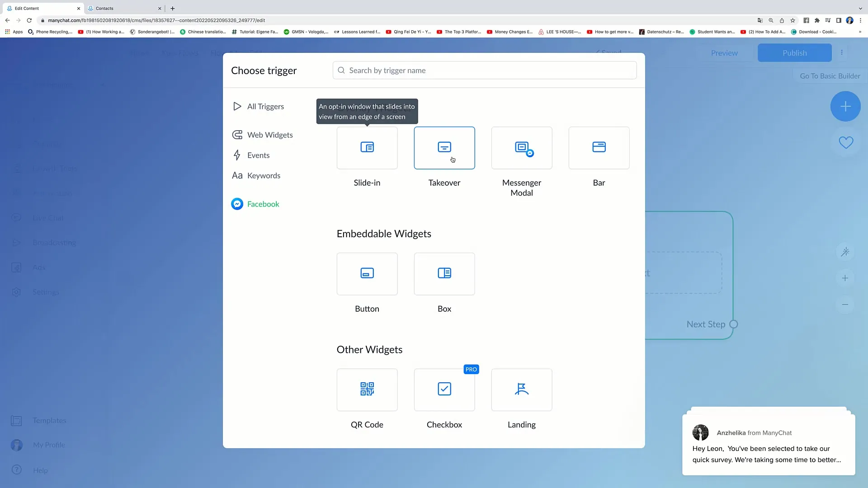Open the Chrome profile avatar
Screen dimensions: 868x488
tap(850, 20)
